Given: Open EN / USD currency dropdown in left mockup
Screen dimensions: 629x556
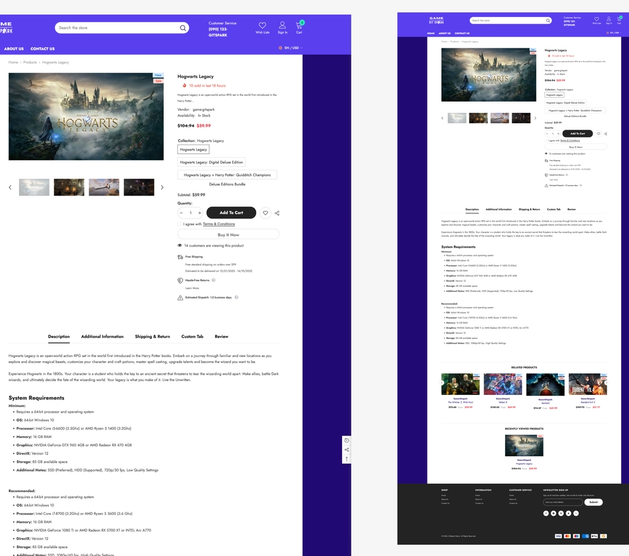Looking at the screenshot, I should click(291, 48).
